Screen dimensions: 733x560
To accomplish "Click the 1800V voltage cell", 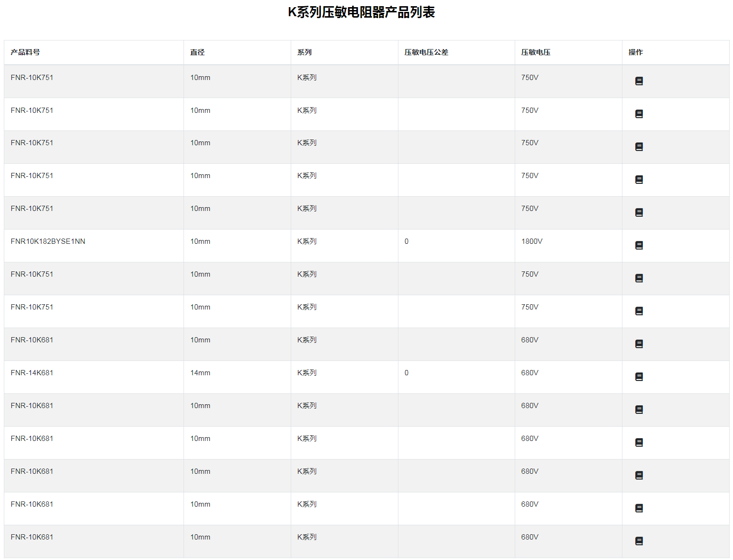I will 532,241.
